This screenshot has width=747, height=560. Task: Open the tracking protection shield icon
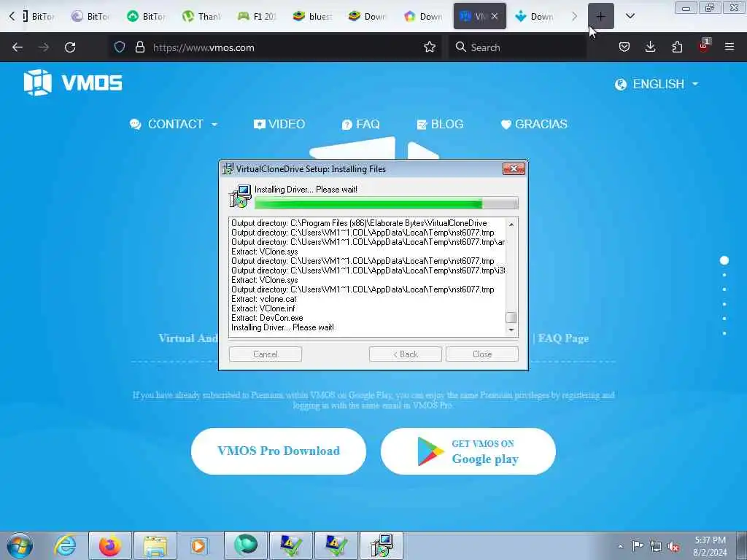pos(120,47)
